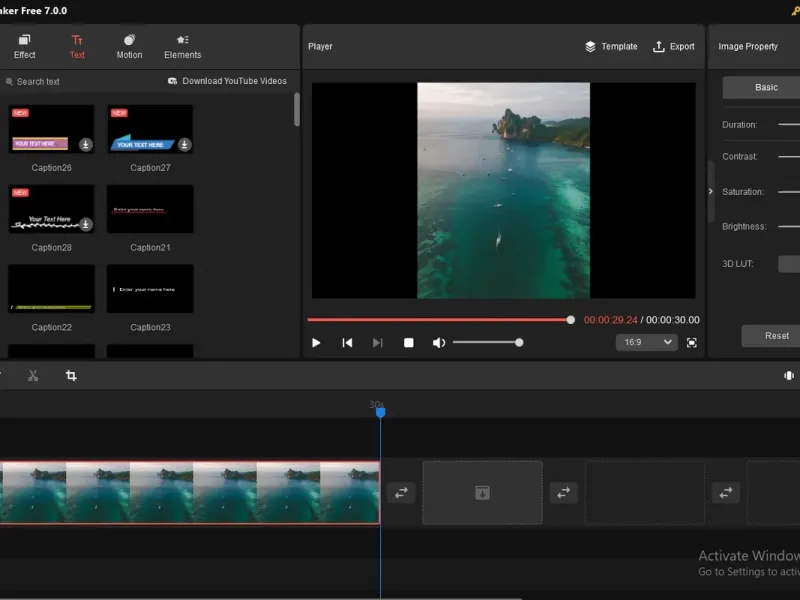The width and height of the screenshot is (800, 600).
Task: Click the Play button in player
Action: click(x=316, y=343)
